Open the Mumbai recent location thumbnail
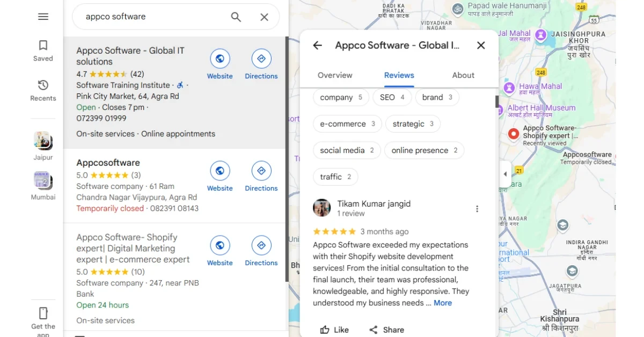Screen dimensions: 644x337 pyautogui.click(x=43, y=180)
